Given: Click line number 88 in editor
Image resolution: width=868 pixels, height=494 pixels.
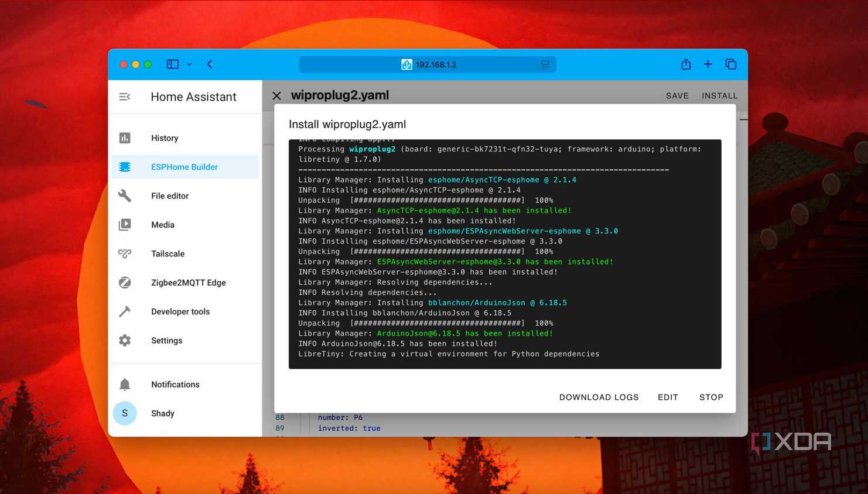Looking at the screenshot, I should (280, 417).
